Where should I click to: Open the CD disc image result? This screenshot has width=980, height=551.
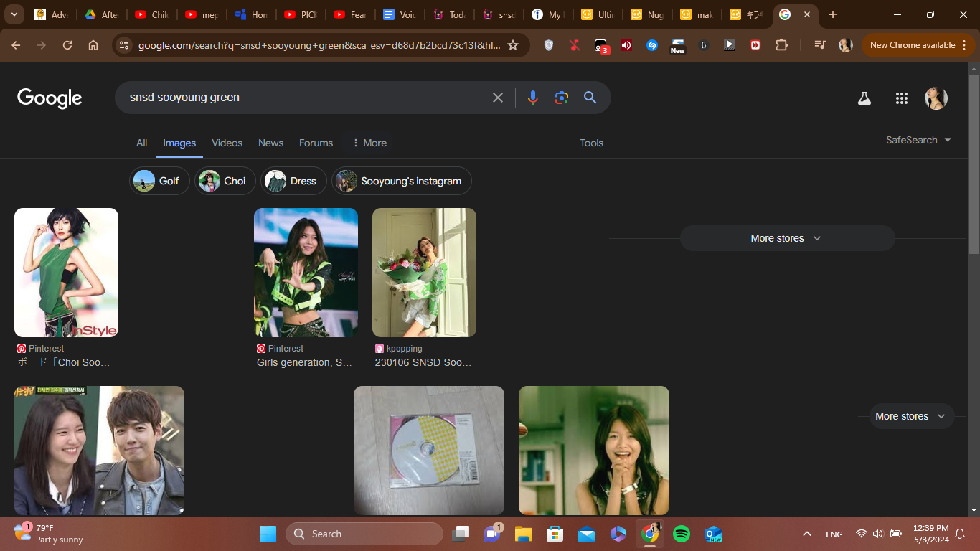point(429,451)
